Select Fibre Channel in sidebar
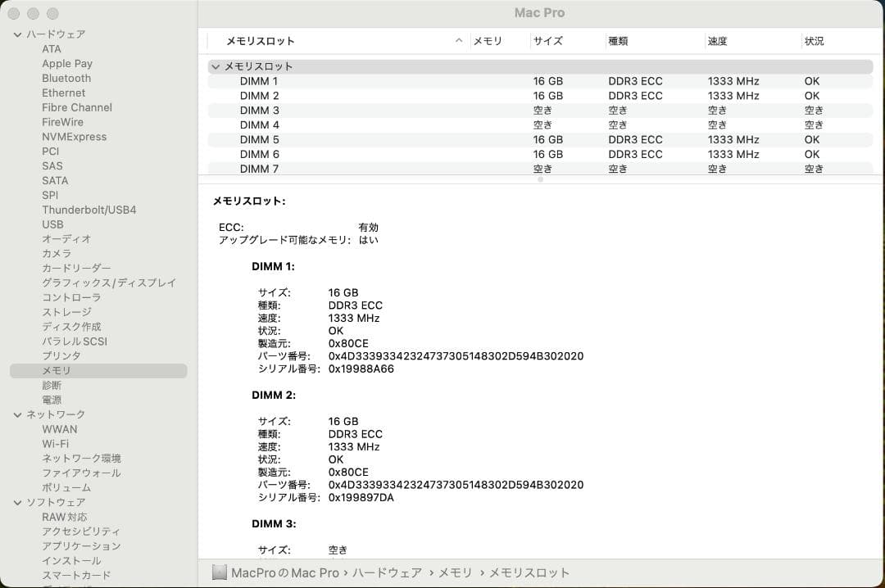This screenshot has width=885, height=588. tap(77, 108)
